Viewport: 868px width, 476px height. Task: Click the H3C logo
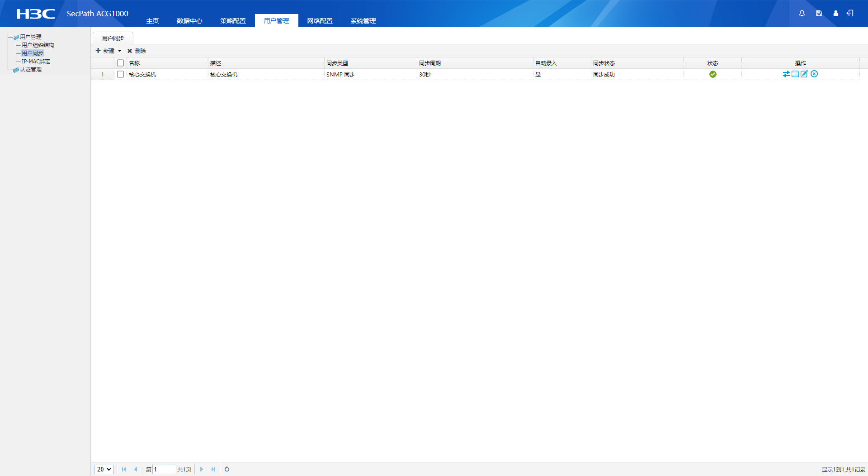pos(36,14)
